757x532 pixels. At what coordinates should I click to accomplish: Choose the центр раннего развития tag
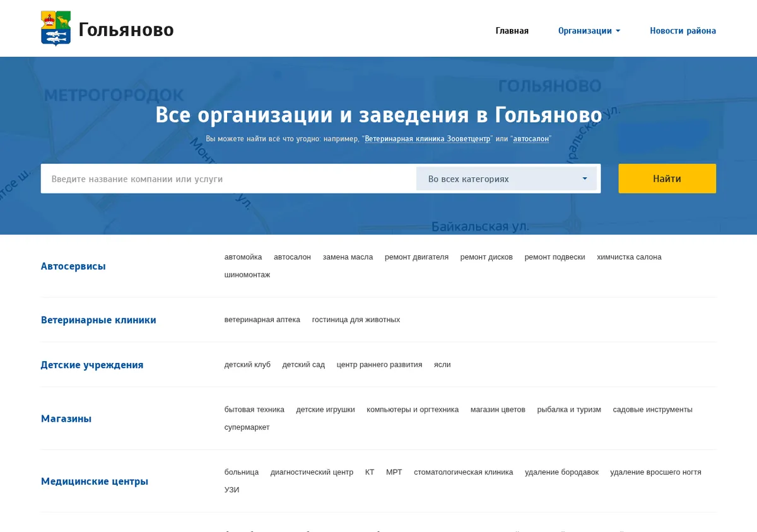[x=379, y=364]
